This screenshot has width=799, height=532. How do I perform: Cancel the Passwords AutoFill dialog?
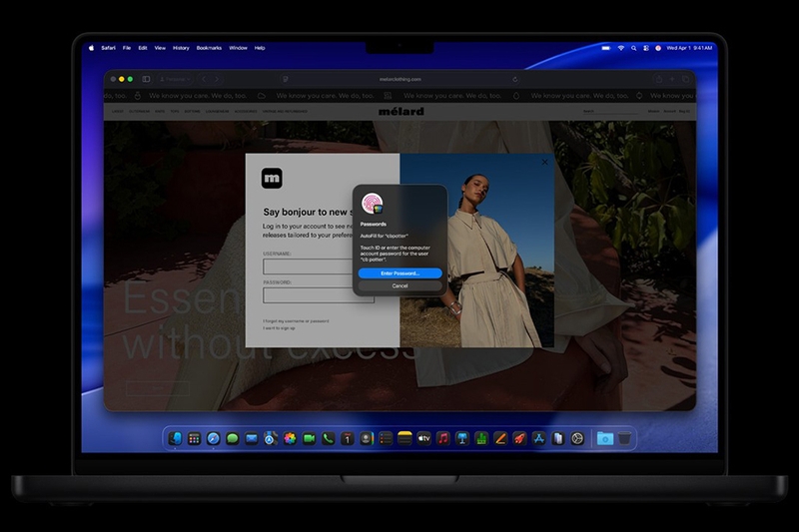400,285
